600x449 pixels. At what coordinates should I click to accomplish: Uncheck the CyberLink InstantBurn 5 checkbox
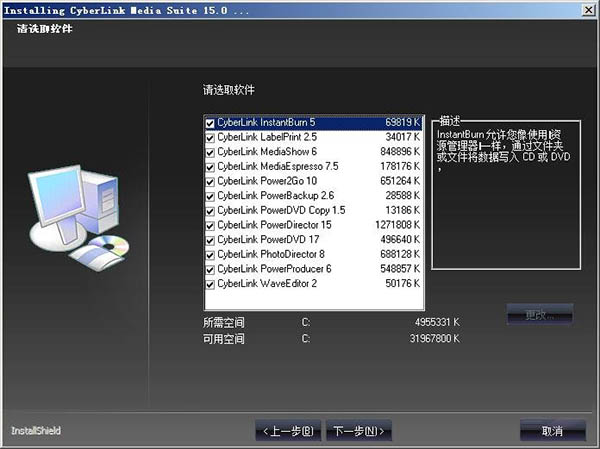[x=210, y=123]
